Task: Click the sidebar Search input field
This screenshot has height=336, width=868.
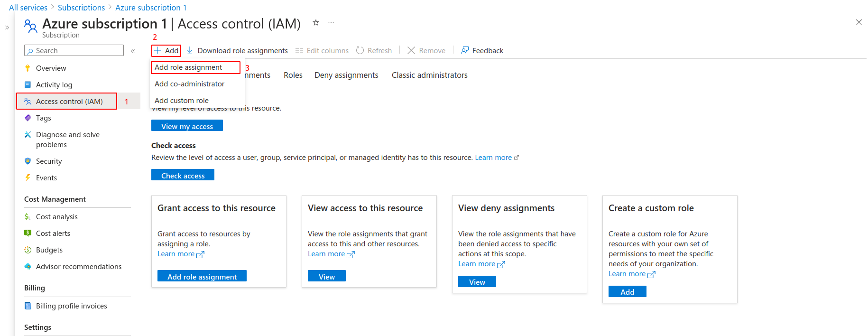Action: click(x=74, y=50)
